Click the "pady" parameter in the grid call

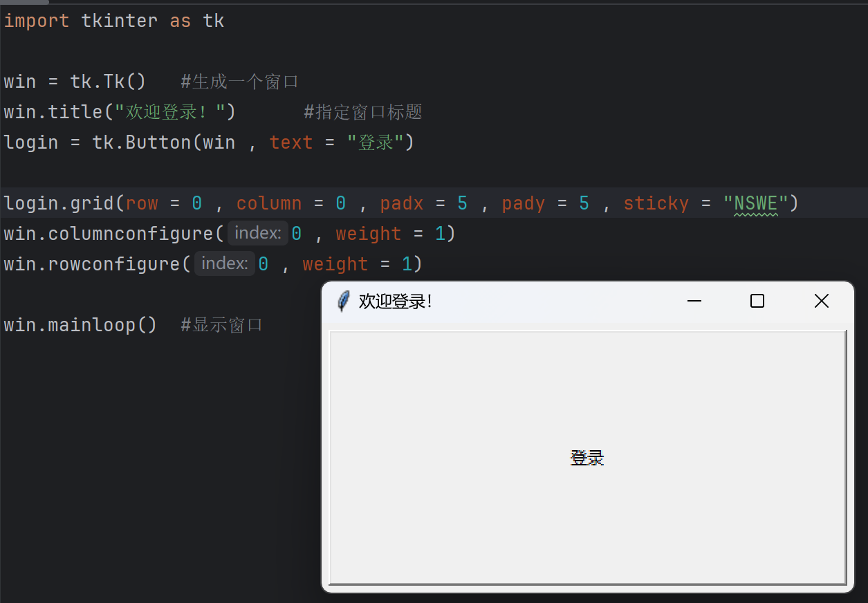point(524,203)
